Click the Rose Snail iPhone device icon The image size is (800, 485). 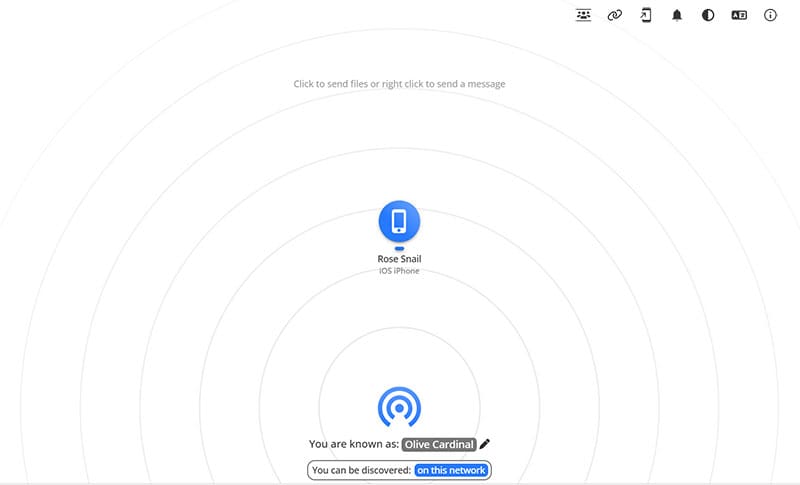(399, 221)
